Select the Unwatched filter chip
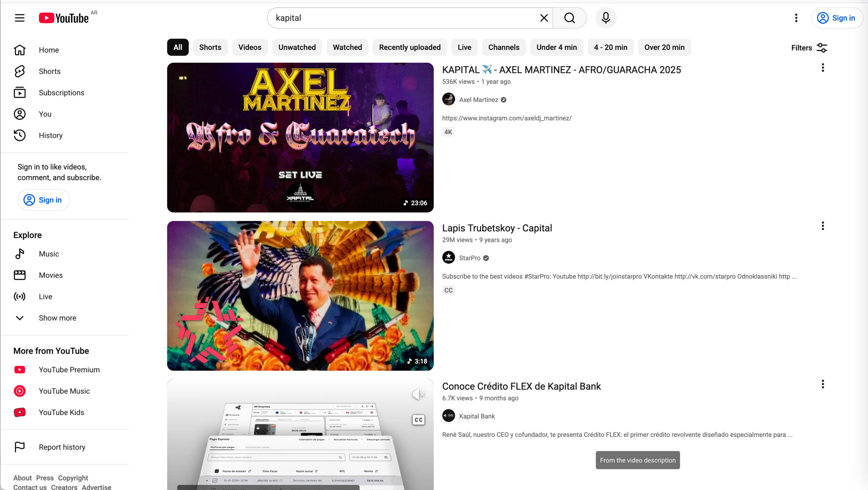868x490 pixels. pos(297,48)
